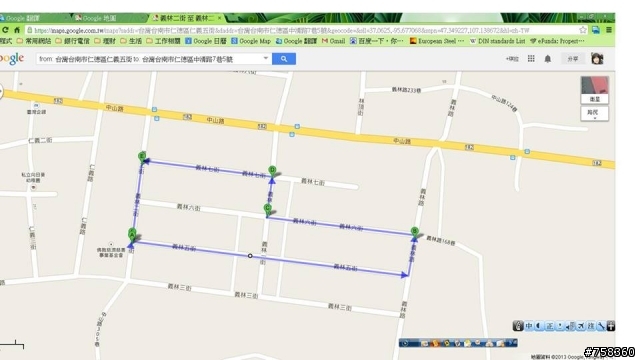
Task: Click the 私立向日葵幼稚園 place marker
Action: click(33, 187)
